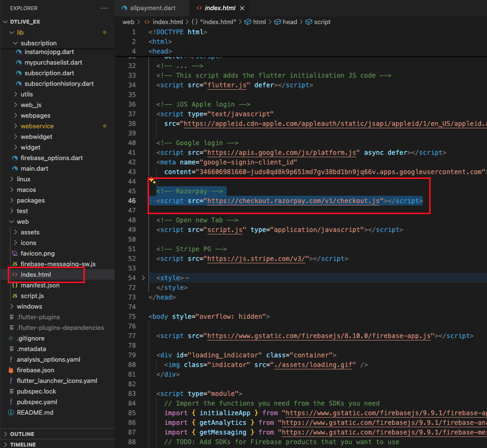
Task: Click Dart icon beside firebase_options.dart
Action: point(15,158)
